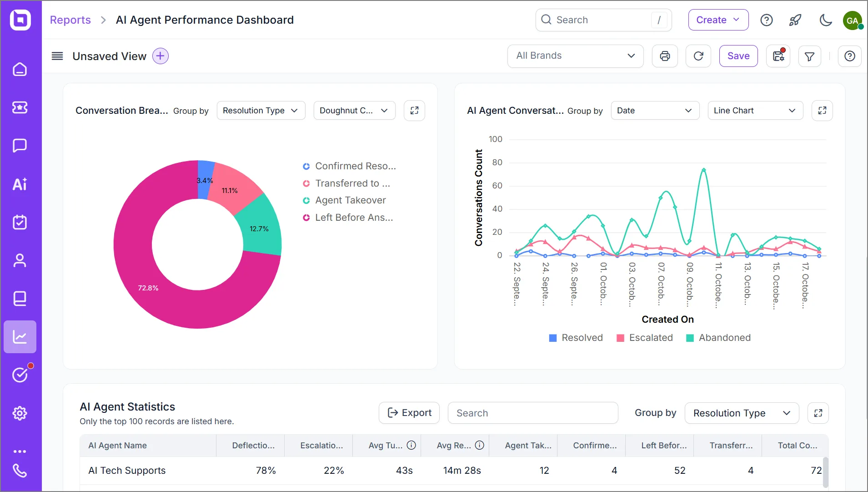Expand Conversation Breakdown chart to fullscreen
Screen dimensions: 868x492
[x=414, y=111]
